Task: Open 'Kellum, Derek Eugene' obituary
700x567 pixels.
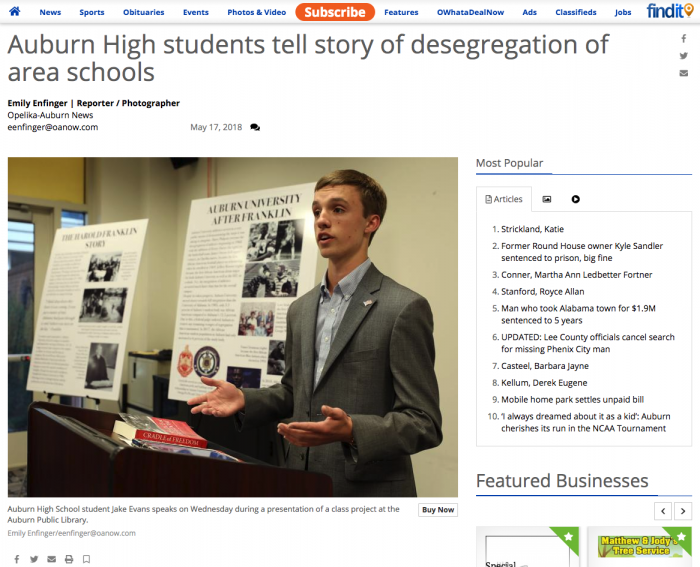Action: point(544,383)
